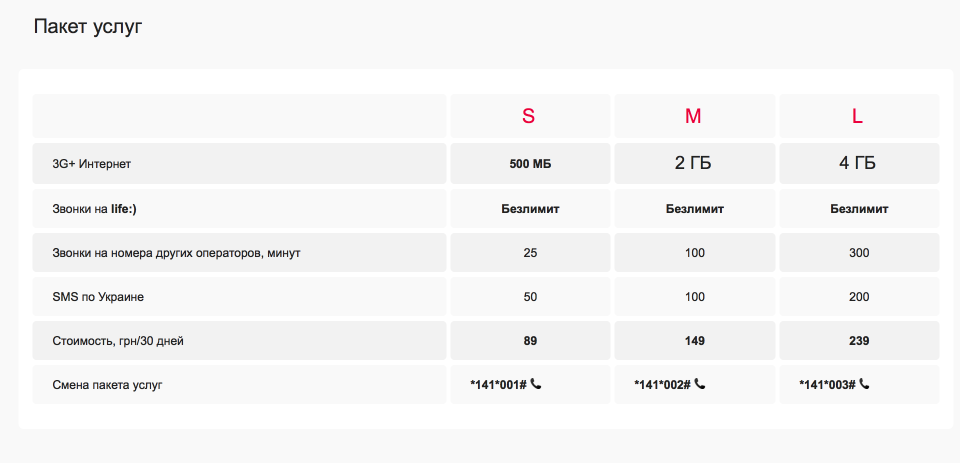Click the price 239 cell

(x=858, y=341)
